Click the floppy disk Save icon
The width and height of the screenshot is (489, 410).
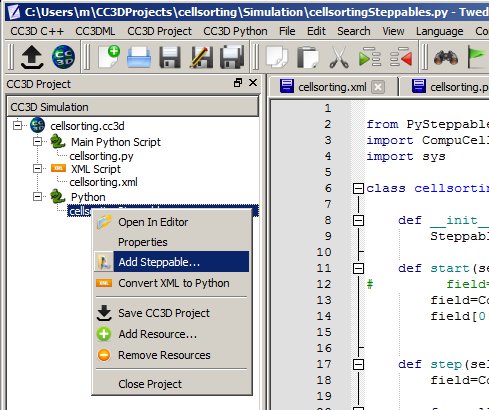[170, 57]
